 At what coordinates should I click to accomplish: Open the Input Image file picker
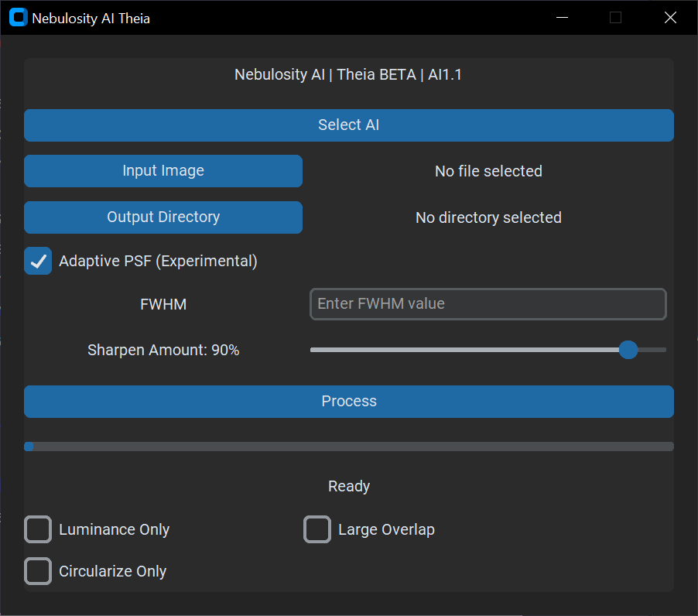pyautogui.click(x=163, y=170)
